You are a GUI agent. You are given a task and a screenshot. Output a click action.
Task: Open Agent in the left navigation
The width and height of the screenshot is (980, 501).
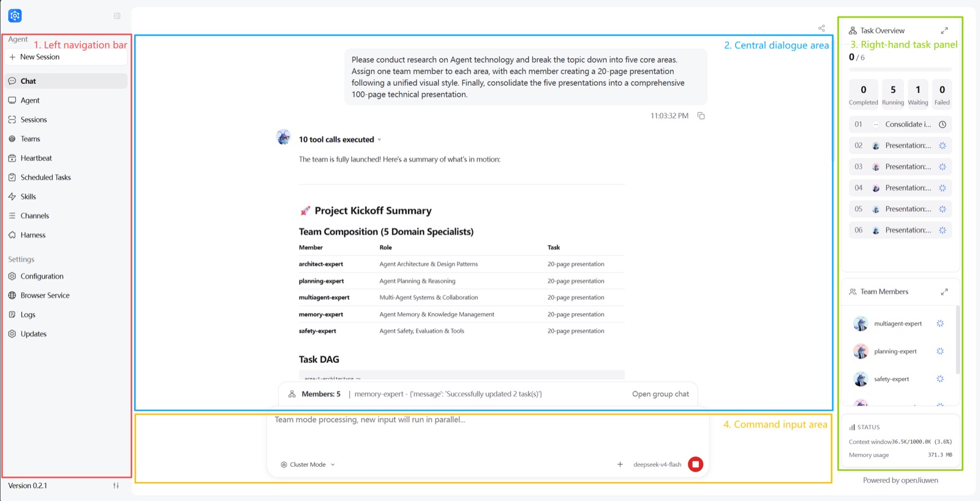(x=67, y=100)
